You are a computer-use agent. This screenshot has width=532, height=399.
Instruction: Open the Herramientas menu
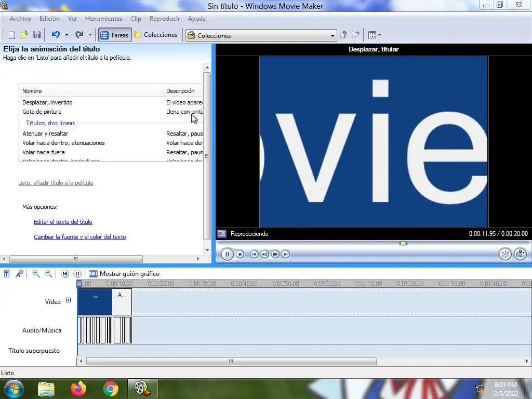point(103,19)
